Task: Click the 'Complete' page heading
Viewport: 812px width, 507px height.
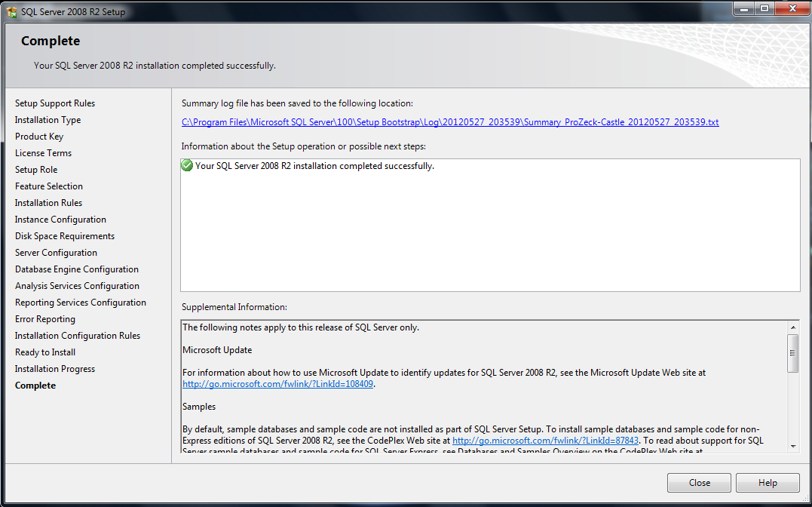Action: (x=51, y=41)
